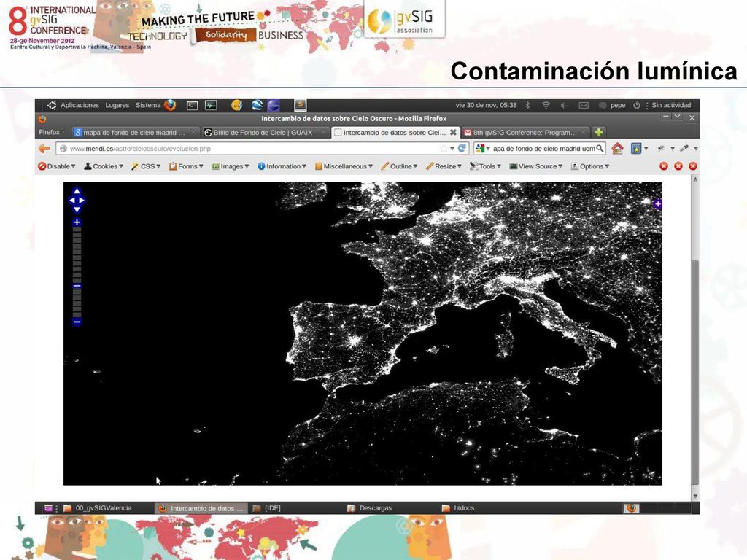Go to the Firefox home page
The image size is (747, 560).
pyautogui.click(x=617, y=149)
